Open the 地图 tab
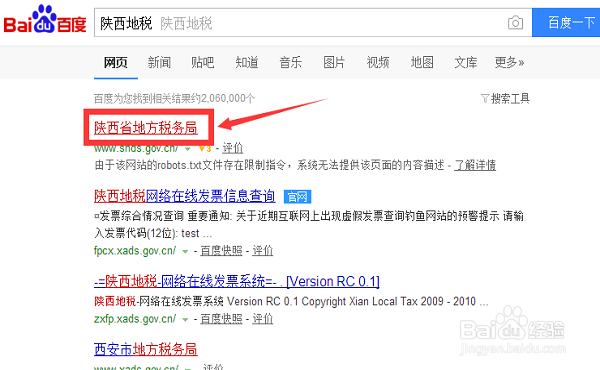Image resolution: width=600 pixels, height=370 pixels. pyautogui.click(x=422, y=62)
